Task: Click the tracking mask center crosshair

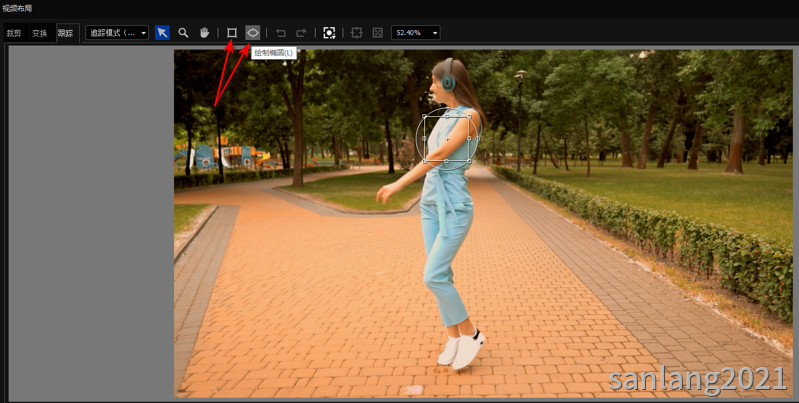Action: pos(447,139)
